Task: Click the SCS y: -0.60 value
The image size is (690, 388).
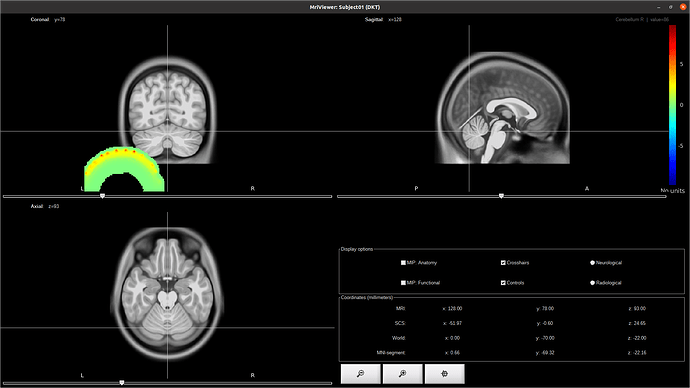Action: pyautogui.click(x=545, y=323)
